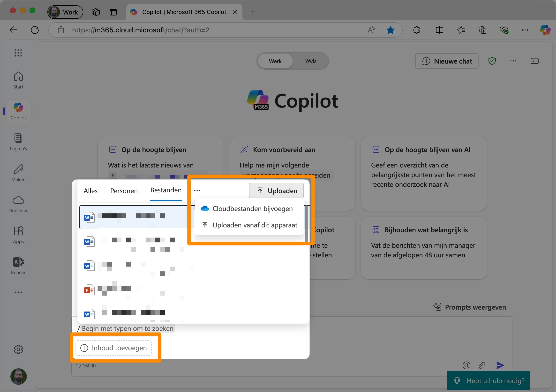
Task: Open OneDrive from the sidebar
Action: click(x=18, y=204)
